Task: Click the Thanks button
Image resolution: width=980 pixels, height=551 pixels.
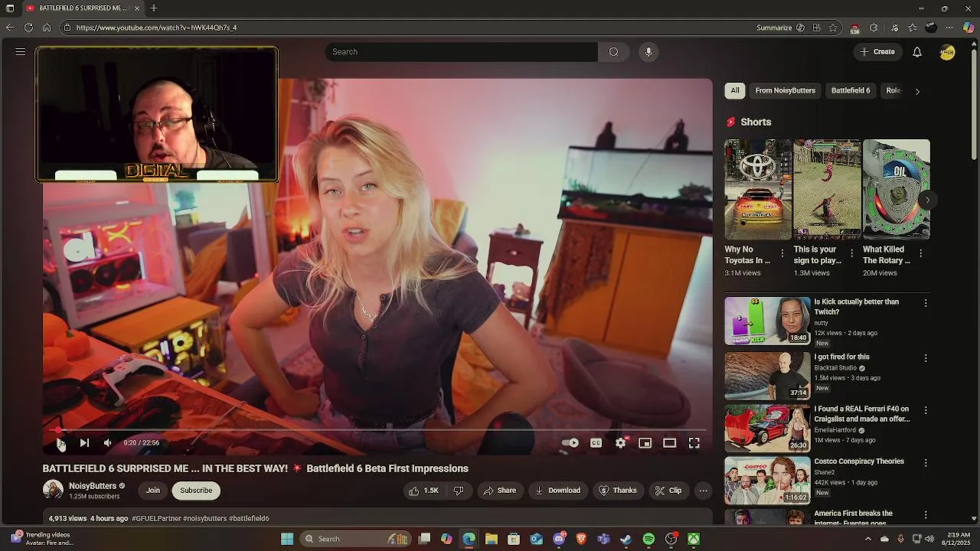Action: click(618, 491)
